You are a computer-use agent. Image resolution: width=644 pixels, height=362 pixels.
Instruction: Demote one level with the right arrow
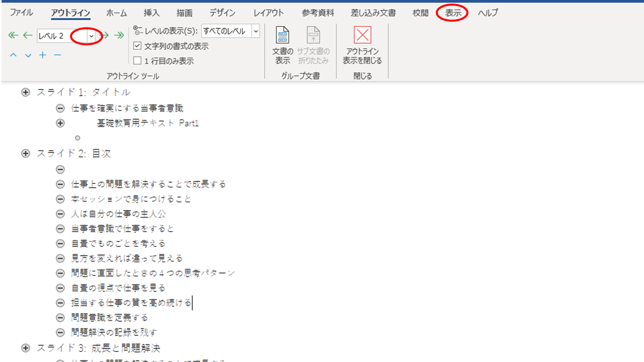pyautogui.click(x=105, y=35)
